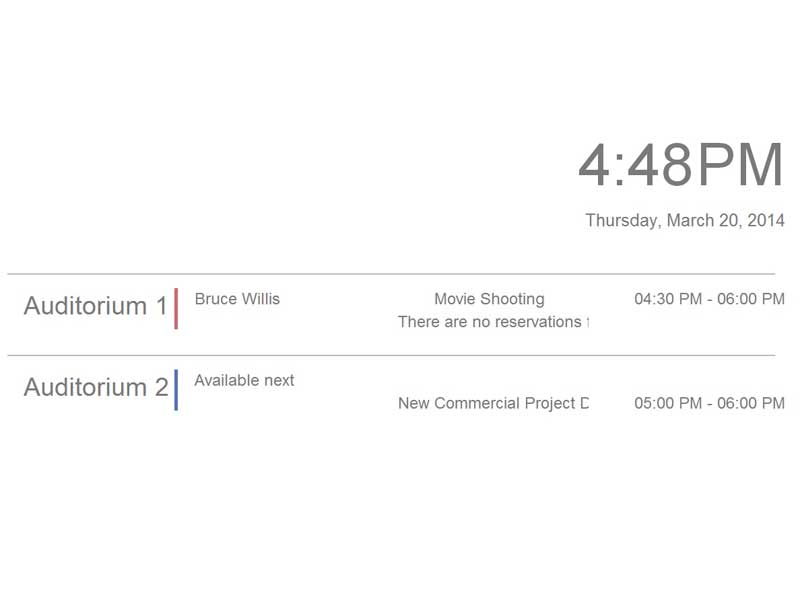The image size is (800, 600).
Task: Open the Auditorium 2 room label
Action: pos(96,387)
